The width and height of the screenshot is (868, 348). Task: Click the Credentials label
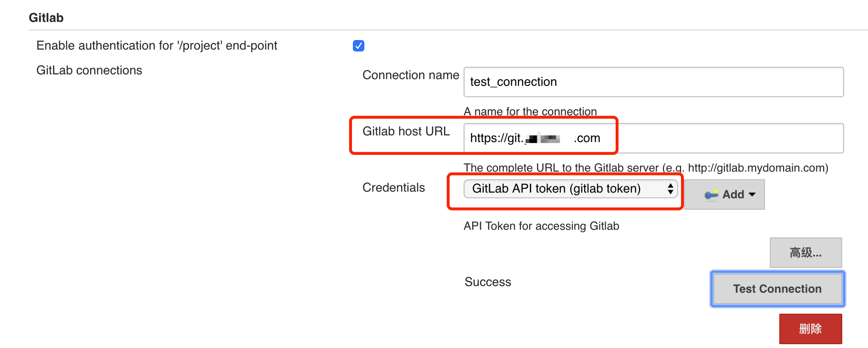393,188
